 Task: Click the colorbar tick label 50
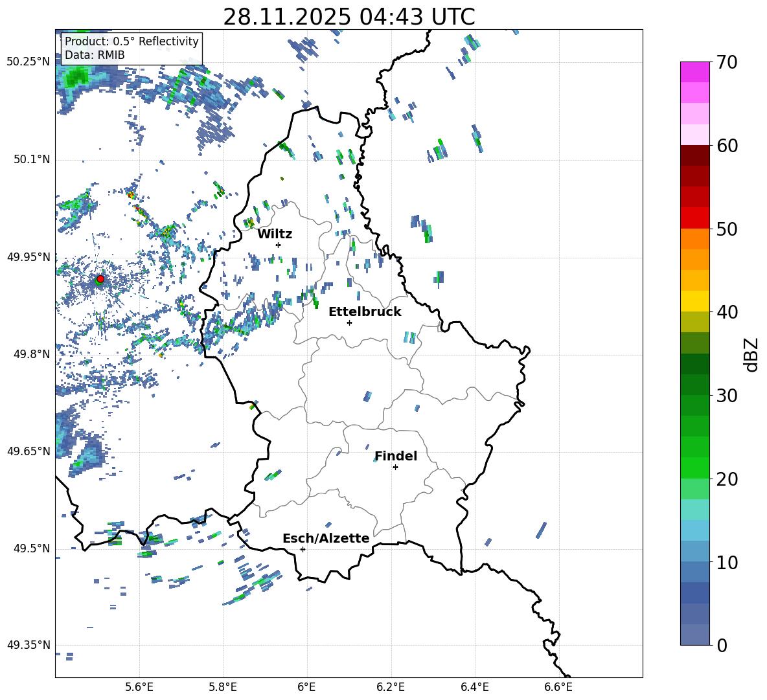point(727,229)
